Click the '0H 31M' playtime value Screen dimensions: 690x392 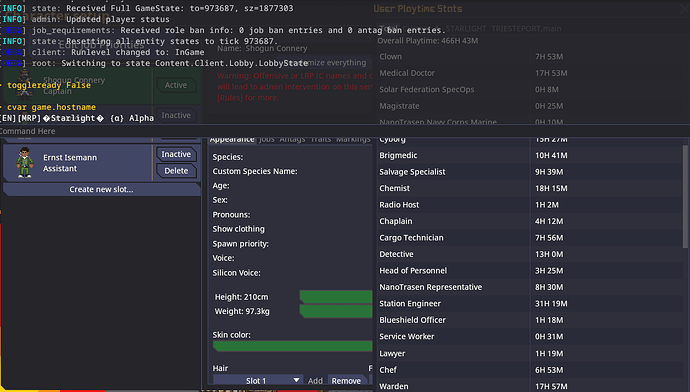click(x=549, y=337)
